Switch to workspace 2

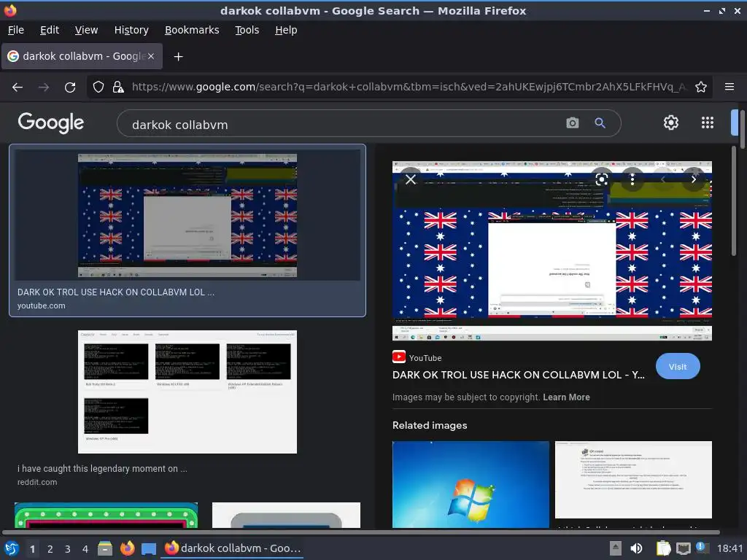tap(50, 549)
